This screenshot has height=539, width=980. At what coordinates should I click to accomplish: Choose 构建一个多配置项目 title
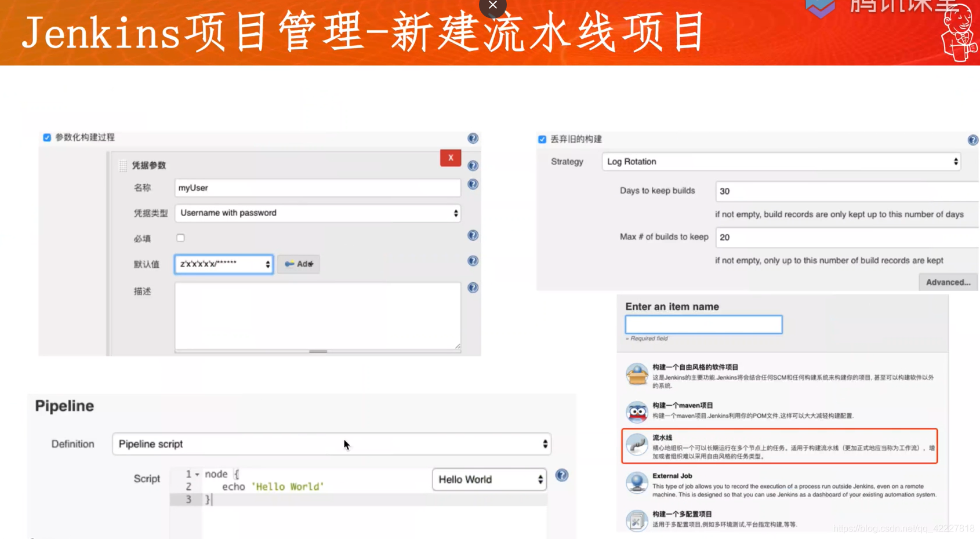(x=682, y=514)
